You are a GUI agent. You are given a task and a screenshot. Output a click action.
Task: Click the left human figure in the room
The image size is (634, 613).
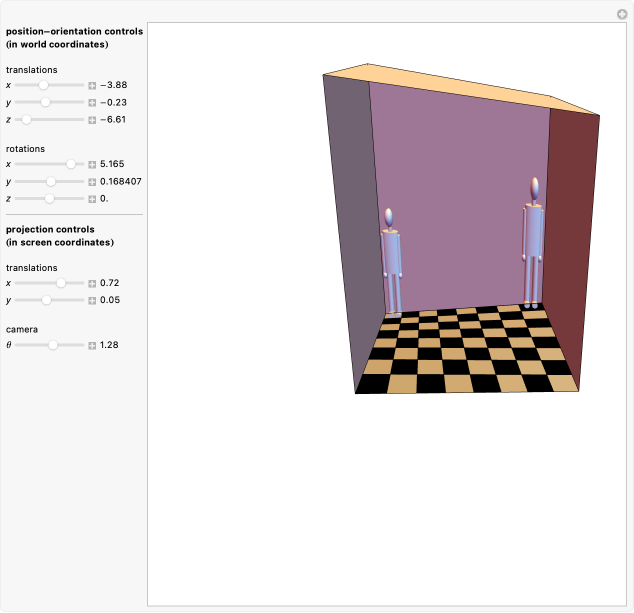point(392,260)
